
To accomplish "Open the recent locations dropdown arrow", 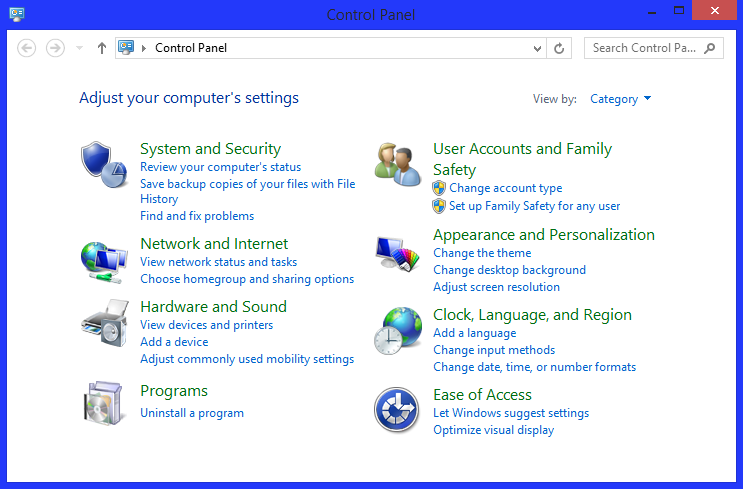I will pos(80,48).
